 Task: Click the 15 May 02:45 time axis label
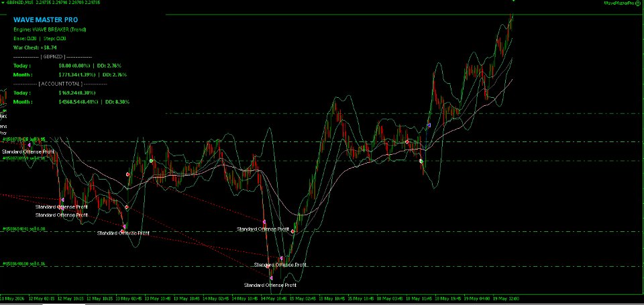point(303,298)
